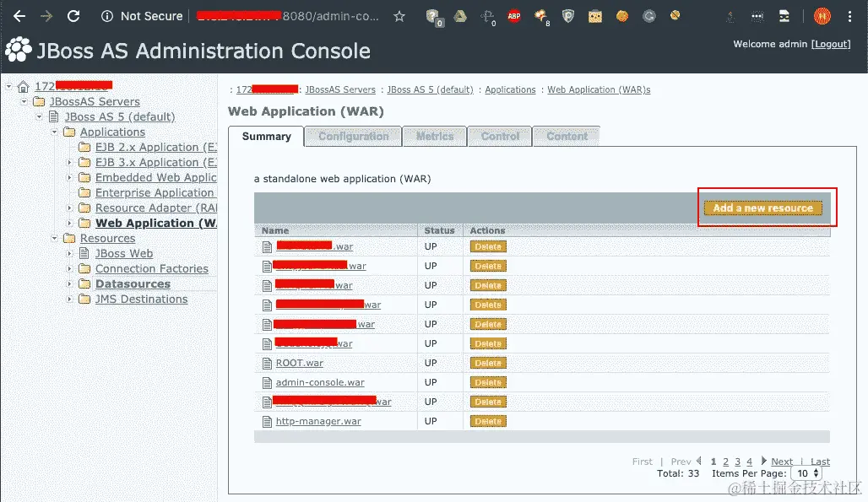
Task: Expand the EJB 3.x Application node
Action: pyautogui.click(x=69, y=163)
